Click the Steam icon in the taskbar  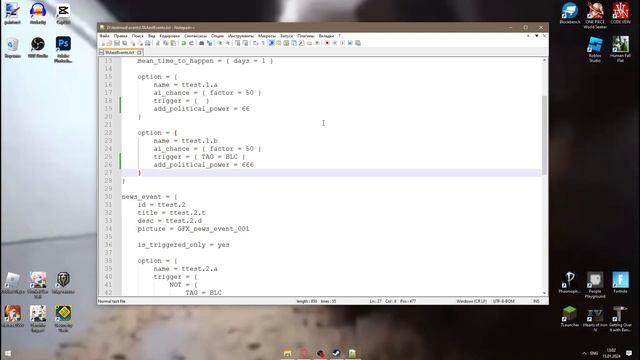tap(336, 353)
